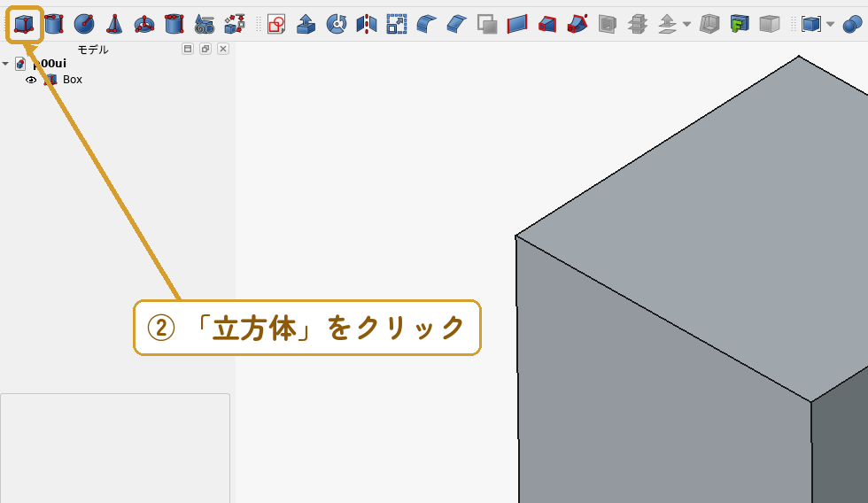Image resolution: width=868 pixels, height=503 pixels.
Task: Collapse the p00ui document tree node
Action: point(5,64)
